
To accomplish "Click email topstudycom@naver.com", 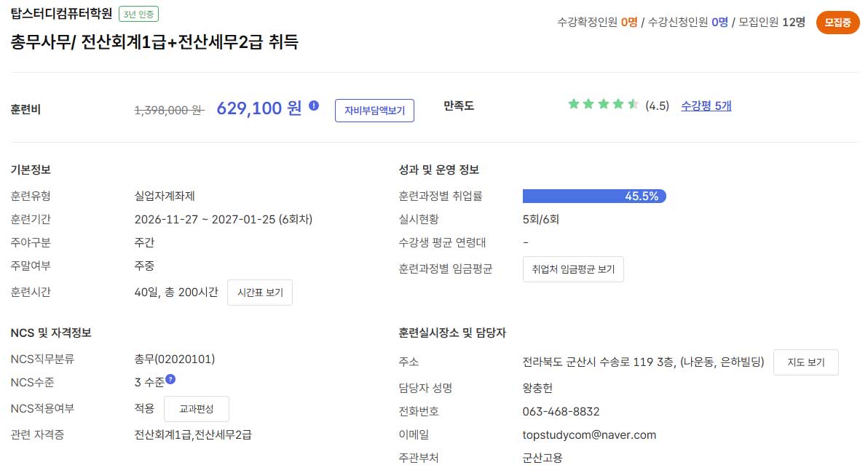I will click(589, 435).
